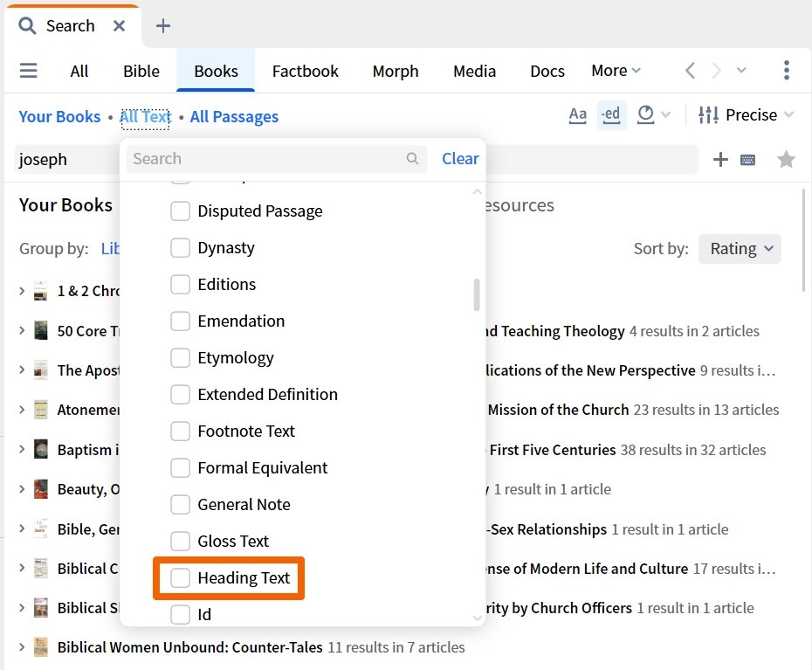Clear selected search fields
This screenshot has height=670, width=812.
(460, 159)
